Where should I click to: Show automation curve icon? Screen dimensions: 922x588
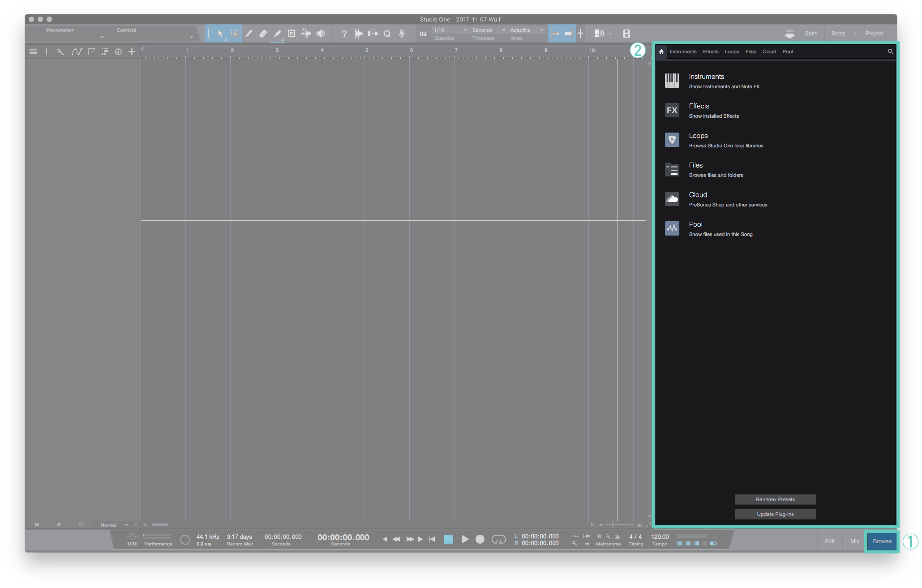tap(76, 52)
